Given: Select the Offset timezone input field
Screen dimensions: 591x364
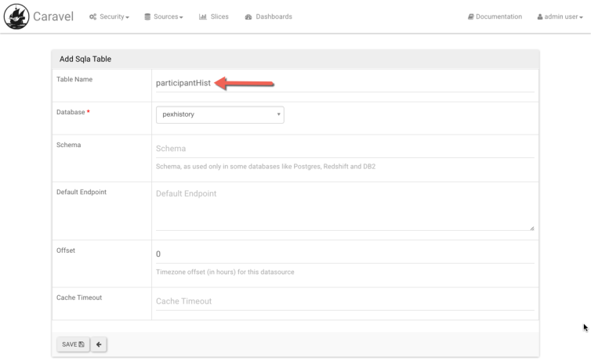Looking at the screenshot, I should tap(345, 254).
